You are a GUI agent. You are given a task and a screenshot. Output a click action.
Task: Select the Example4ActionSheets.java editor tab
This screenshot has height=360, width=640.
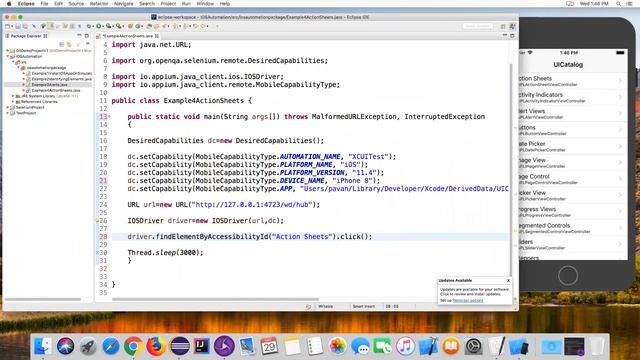127,36
